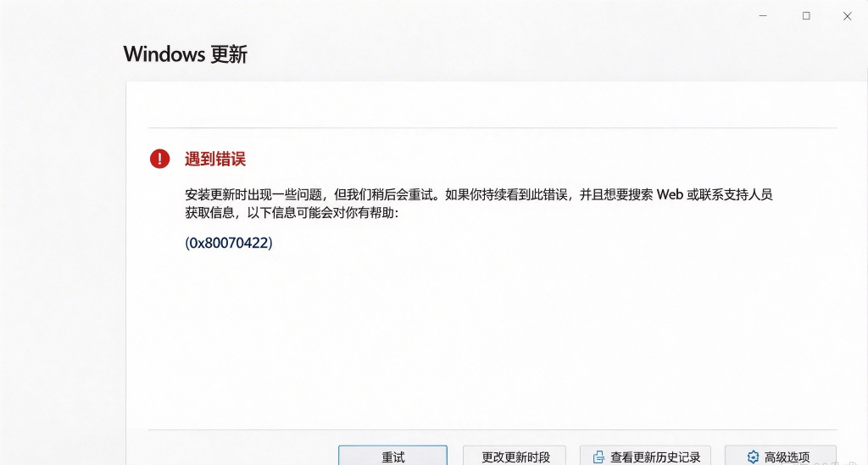Open 高级选项 advanced options
Viewport: 868px width, 465px height.
point(781,456)
